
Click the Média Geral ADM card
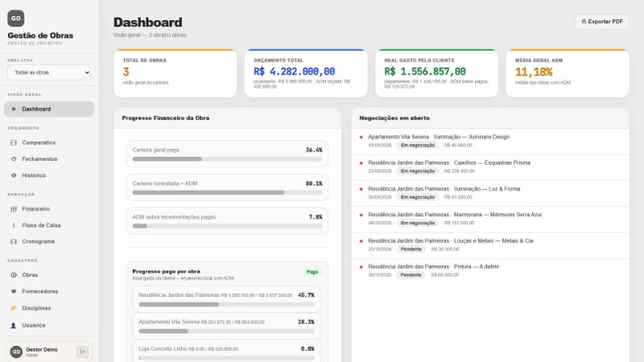tap(568, 73)
